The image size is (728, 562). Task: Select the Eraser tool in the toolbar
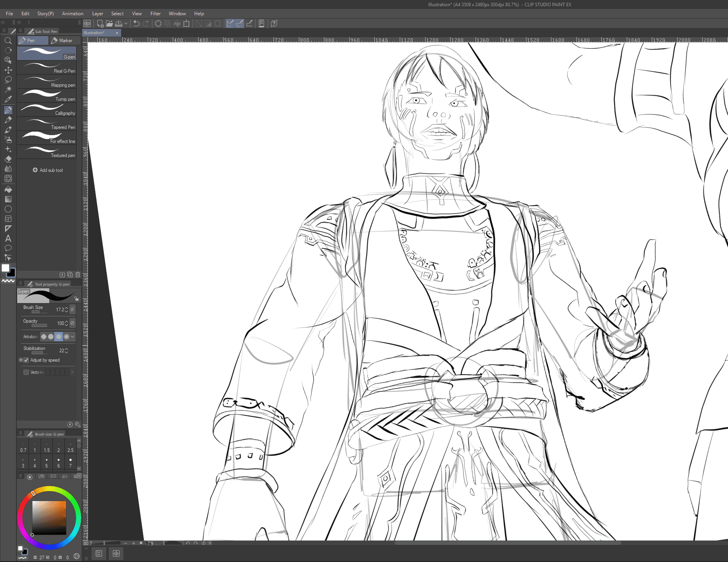[x=8, y=159]
